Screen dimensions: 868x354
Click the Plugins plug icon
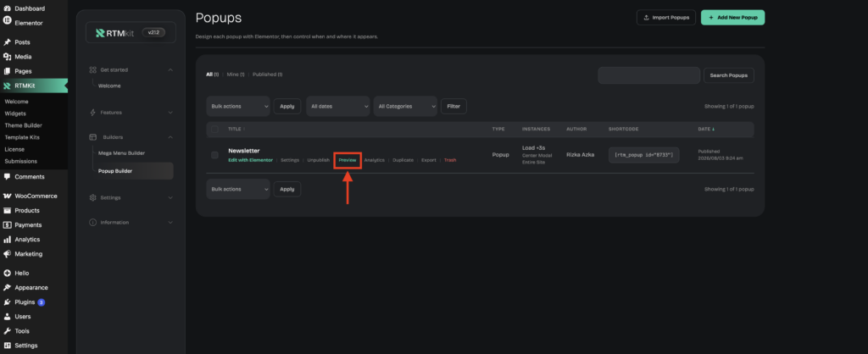[x=7, y=302]
